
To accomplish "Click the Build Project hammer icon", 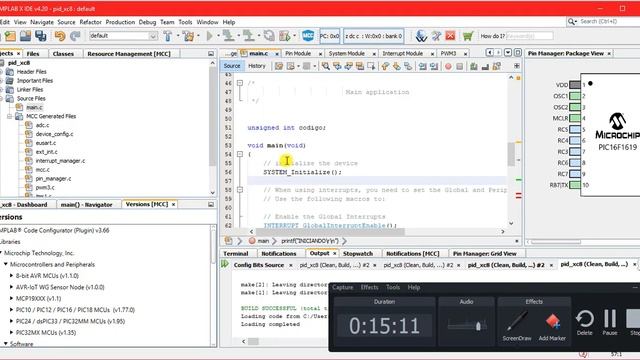I will (x=168, y=36).
